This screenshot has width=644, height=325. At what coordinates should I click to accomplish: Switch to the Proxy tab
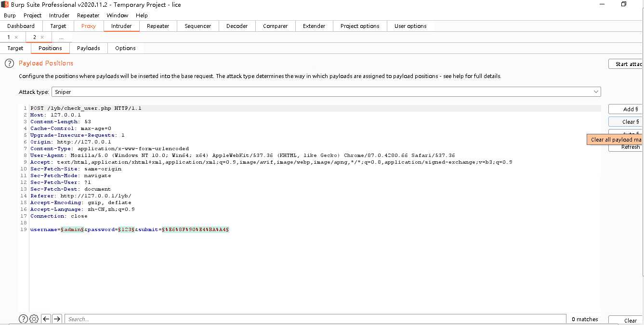click(89, 26)
